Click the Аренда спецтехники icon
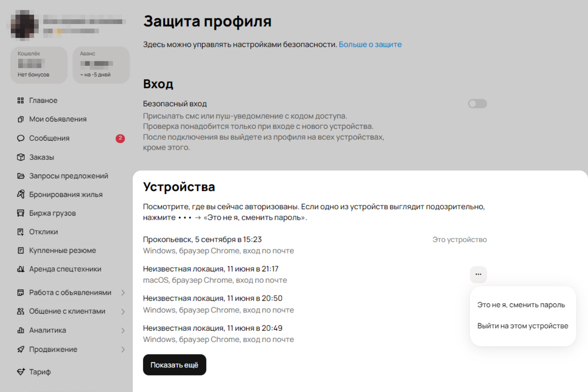The width and height of the screenshot is (588, 392). coord(21,269)
